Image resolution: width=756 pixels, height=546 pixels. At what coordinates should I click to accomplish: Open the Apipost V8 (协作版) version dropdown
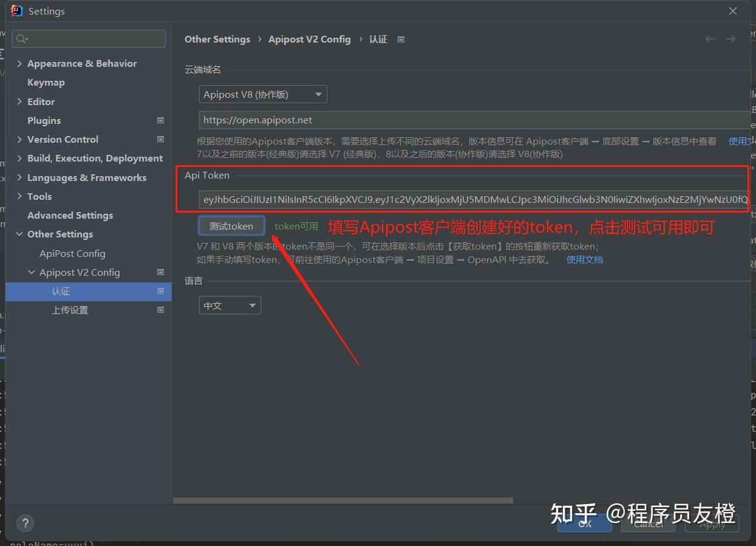(263, 94)
